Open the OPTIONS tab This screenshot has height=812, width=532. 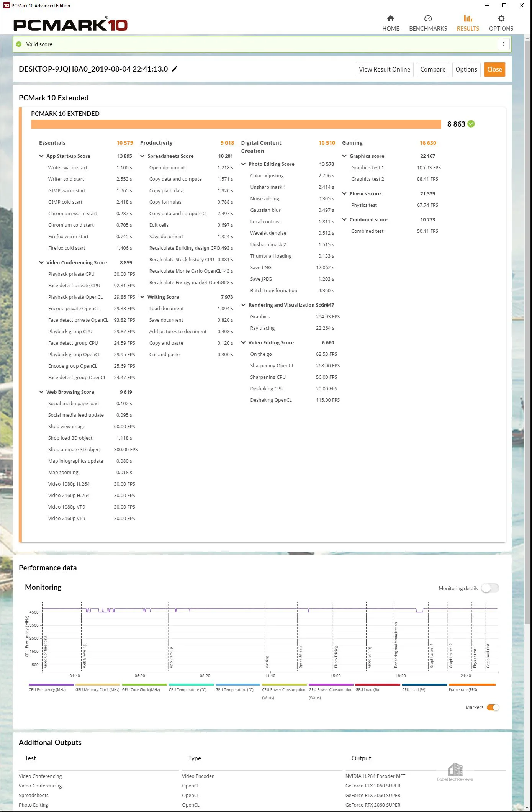(501, 23)
